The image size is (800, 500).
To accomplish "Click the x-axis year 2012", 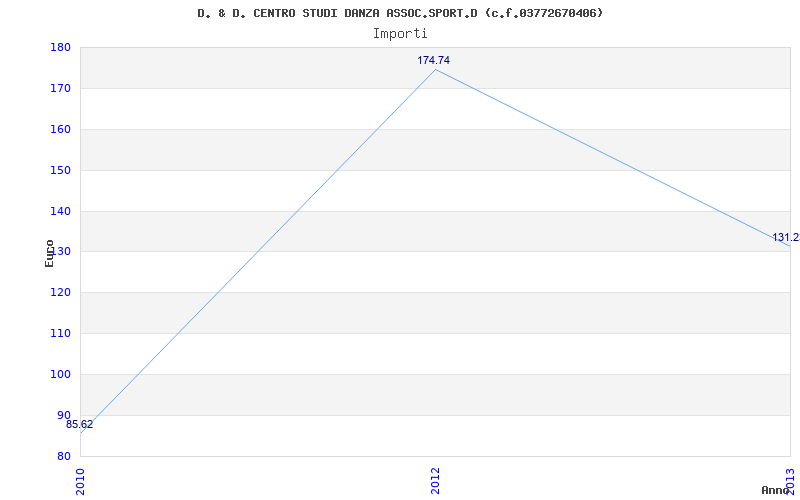I will pyautogui.click(x=435, y=482).
